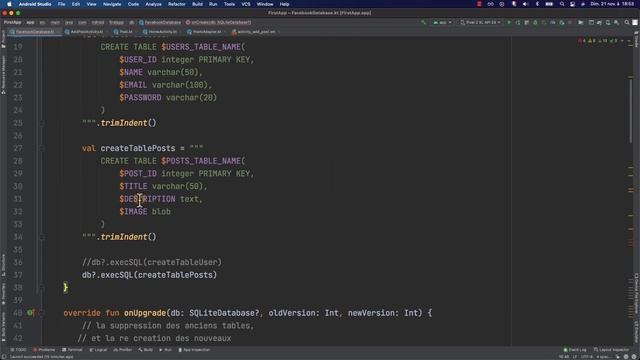Click "createTablePosts" variable declaration on line 27
The height and width of the screenshot is (360, 640).
(138, 148)
